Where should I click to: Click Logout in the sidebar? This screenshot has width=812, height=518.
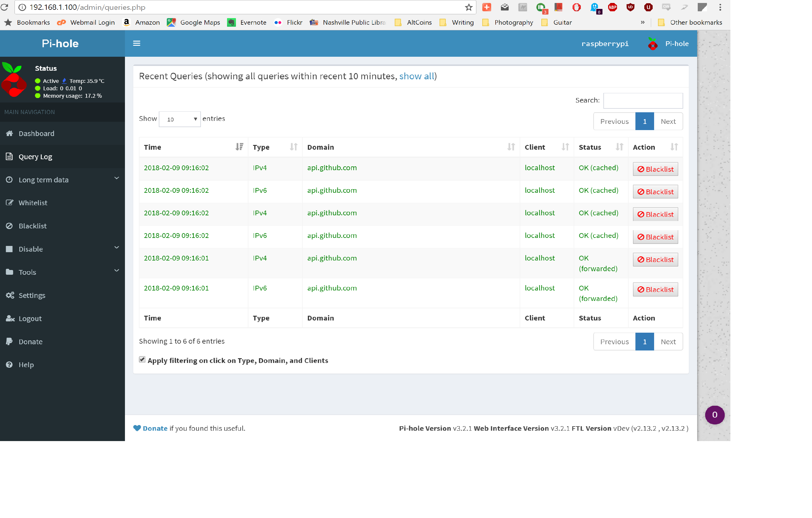tap(62, 319)
